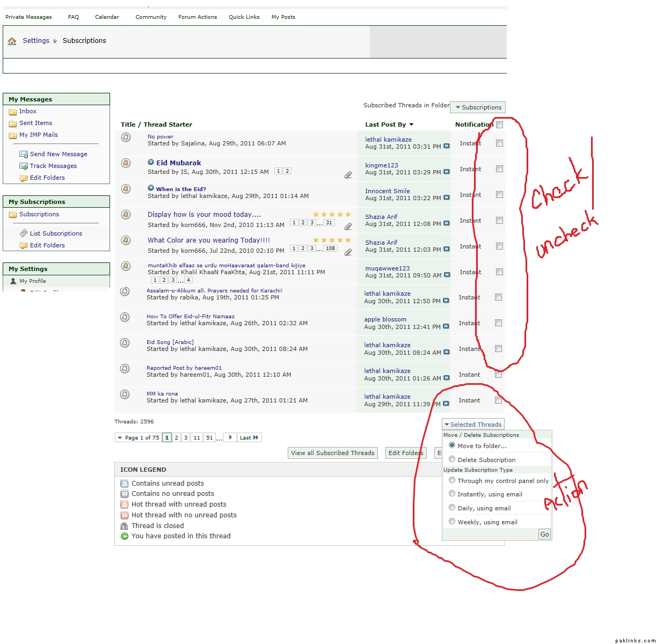Viewport: 656px width, 644px height.
Task: Open the Forum Actions menu
Action: coord(198,17)
